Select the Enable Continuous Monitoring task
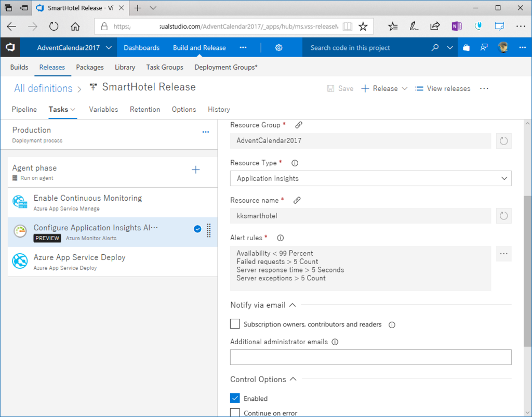Screen dimensions: 532x417 click(112, 202)
